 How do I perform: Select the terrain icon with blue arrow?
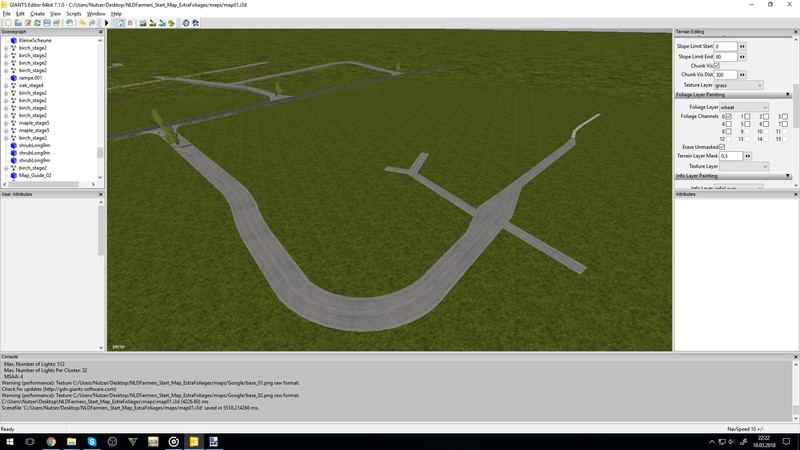[162, 23]
